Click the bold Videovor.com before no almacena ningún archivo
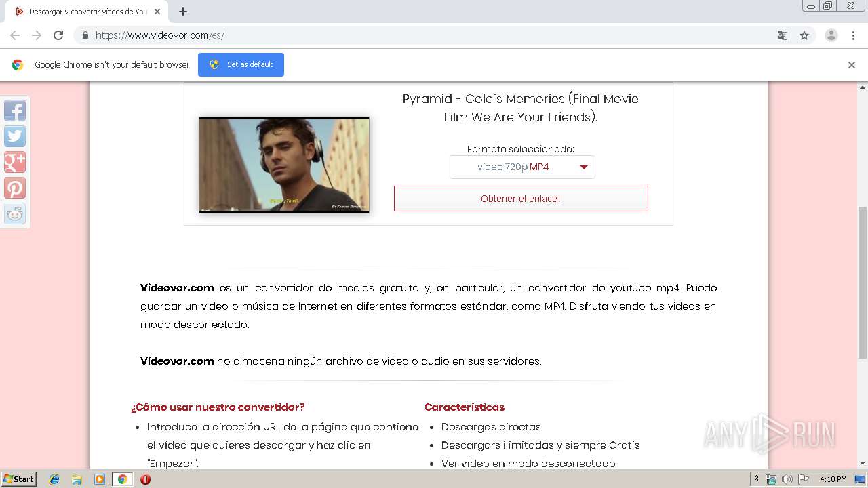The width and height of the screenshot is (868, 488). (x=177, y=361)
